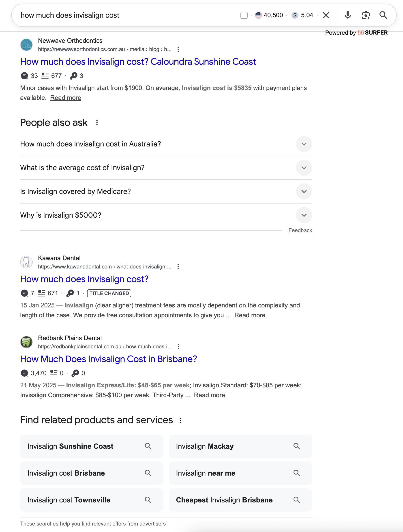Viewport: 403px width, 532px height.
Task: Expand How much does Invisalign cost in Australia
Action: point(304,144)
